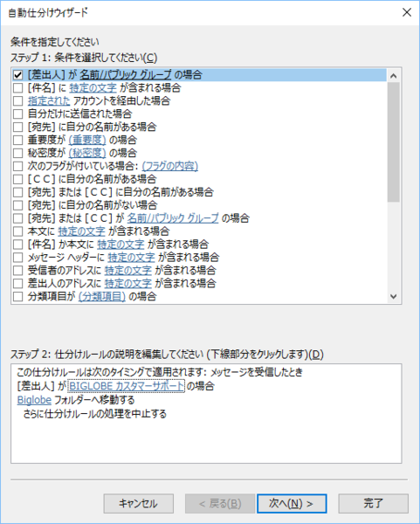420x524 pixels.
Task: Click 特定の文字 link in メッセージ ヘッダーに row
Action: [131, 258]
